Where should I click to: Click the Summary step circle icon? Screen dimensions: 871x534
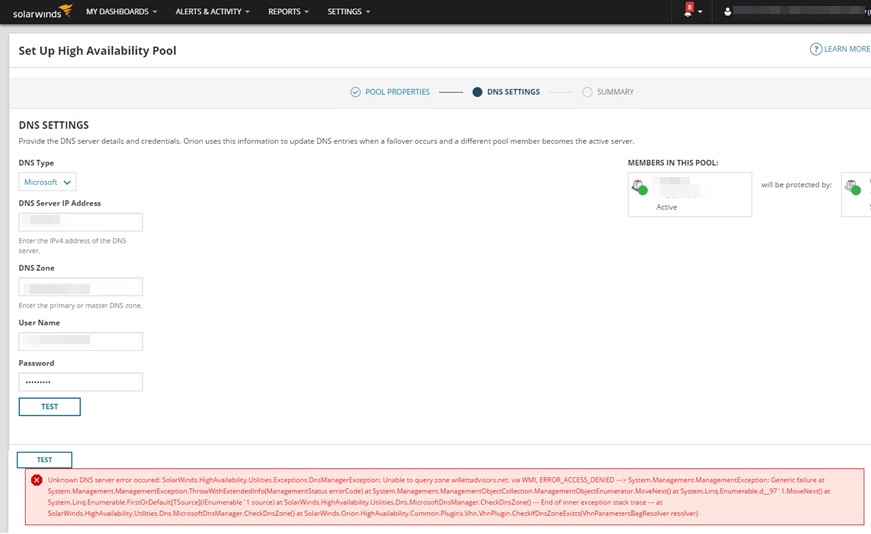(587, 92)
